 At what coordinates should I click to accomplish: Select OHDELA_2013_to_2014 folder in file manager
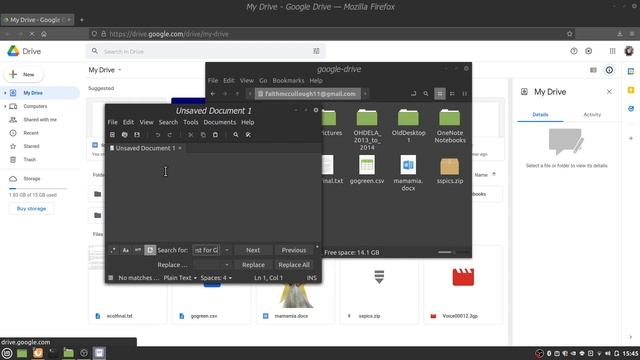point(367,129)
